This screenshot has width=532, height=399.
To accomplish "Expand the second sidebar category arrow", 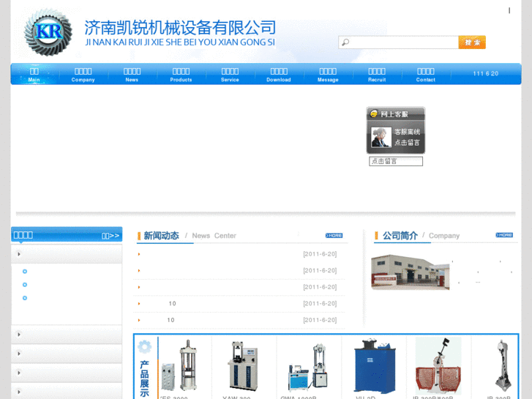I will click(19, 335).
